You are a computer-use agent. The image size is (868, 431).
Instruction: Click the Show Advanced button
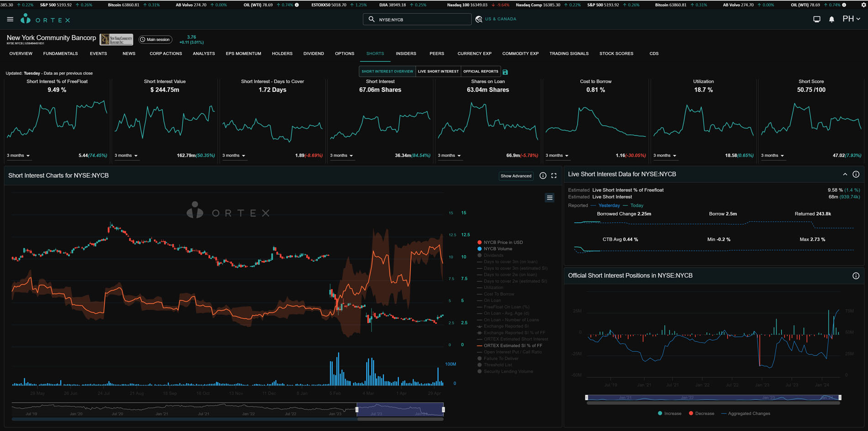(516, 176)
